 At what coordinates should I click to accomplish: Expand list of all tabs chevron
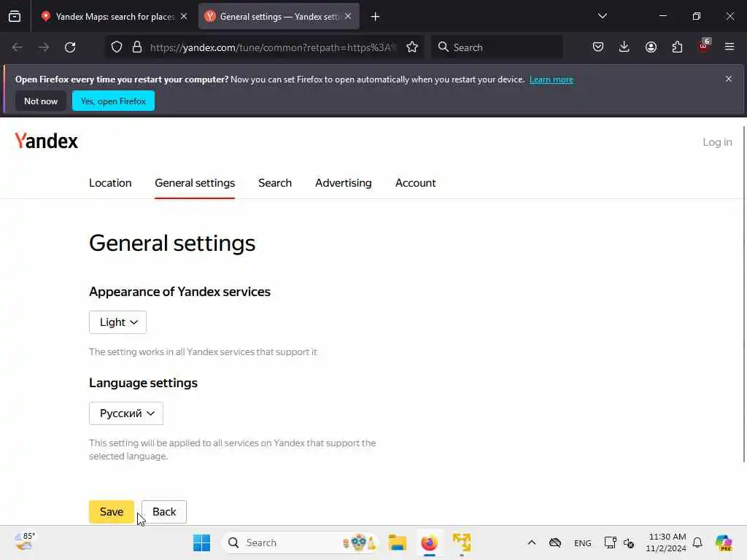click(x=602, y=16)
